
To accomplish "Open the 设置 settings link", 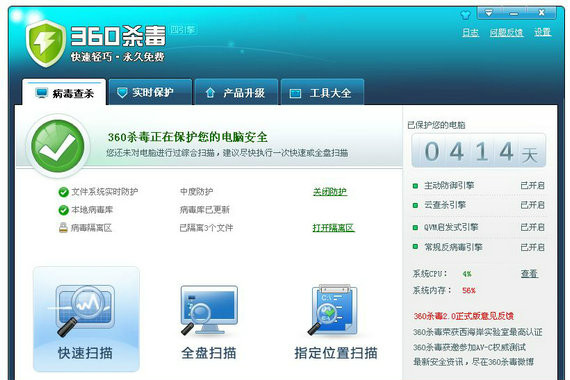I will tap(543, 32).
